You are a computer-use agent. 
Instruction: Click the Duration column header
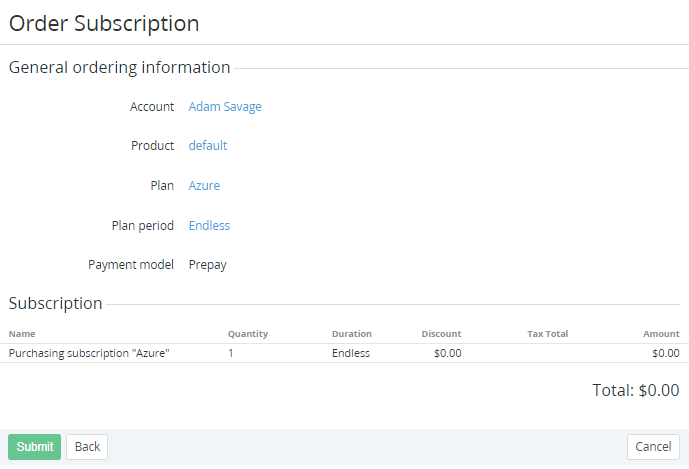click(x=352, y=334)
